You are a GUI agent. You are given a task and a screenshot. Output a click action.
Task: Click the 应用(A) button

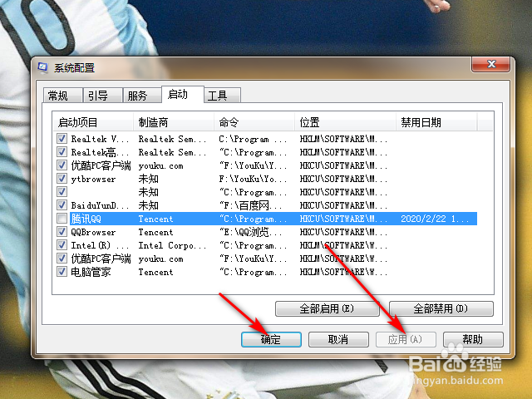[406, 339]
